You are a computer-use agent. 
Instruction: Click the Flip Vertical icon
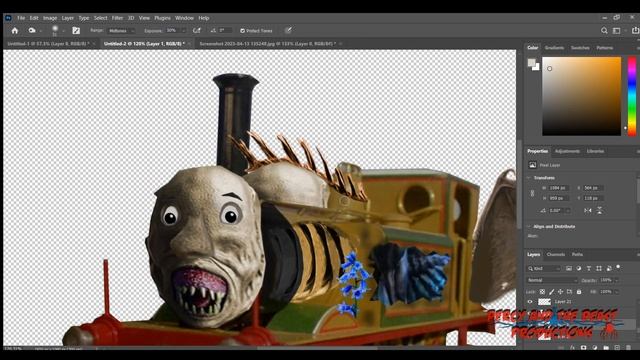coord(599,211)
